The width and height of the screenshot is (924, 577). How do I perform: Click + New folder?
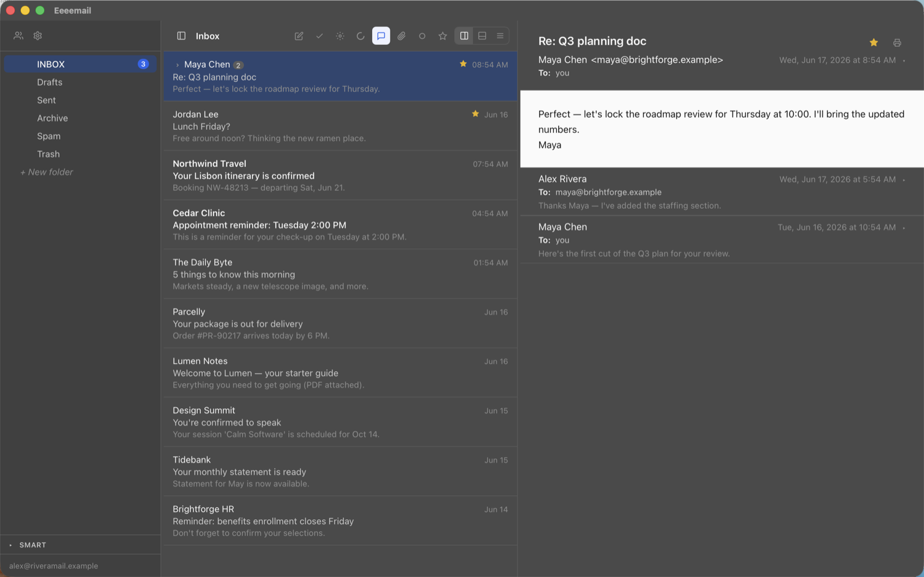pyautogui.click(x=47, y=172)
